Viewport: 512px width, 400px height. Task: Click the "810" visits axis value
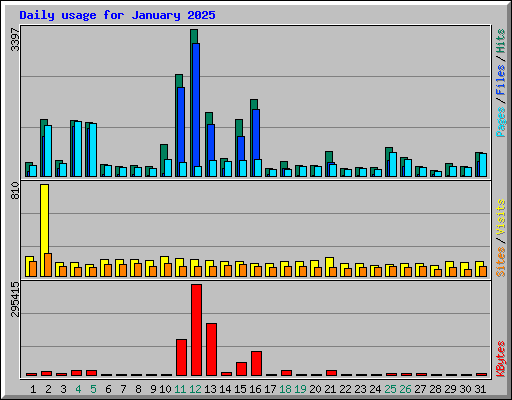15,191
